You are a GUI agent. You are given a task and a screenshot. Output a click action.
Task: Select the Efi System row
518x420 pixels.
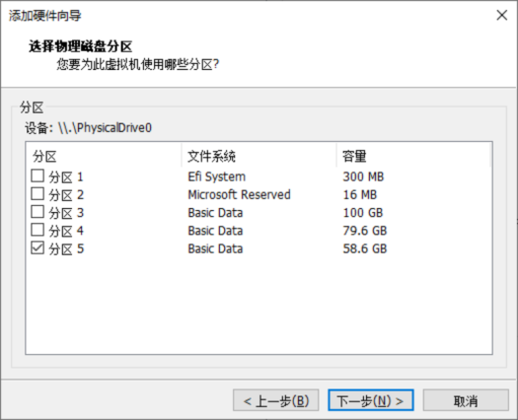[x=259, y=176]
